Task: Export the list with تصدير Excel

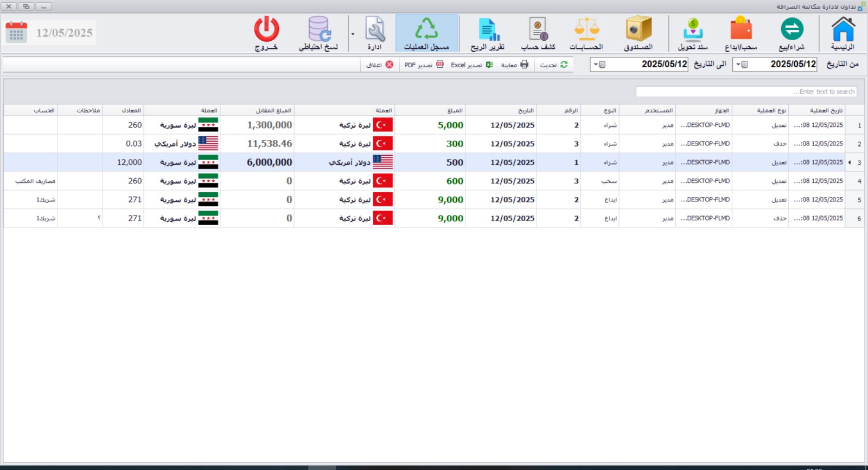Action: pos(471,65)
